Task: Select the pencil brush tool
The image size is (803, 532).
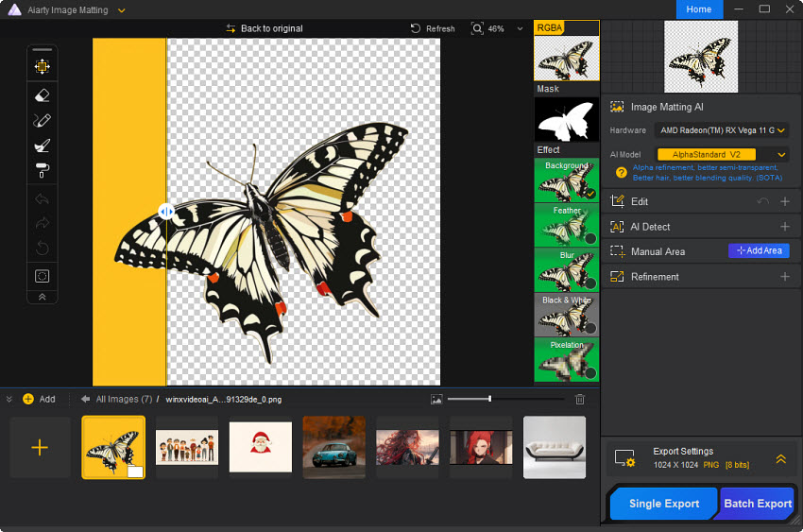Action: (42, 120)
